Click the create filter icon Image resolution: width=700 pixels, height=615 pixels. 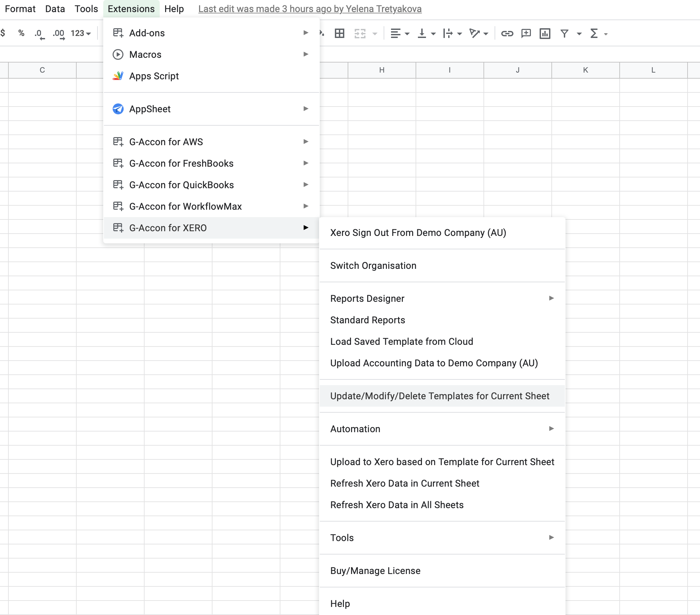tap(564, 34)
